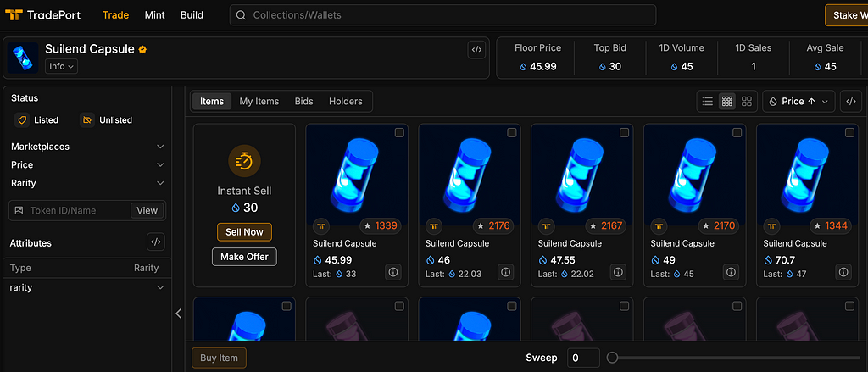Screen dimensions: 868x372
Task: Open the Info dropdown under collection name
Action: 61,66
